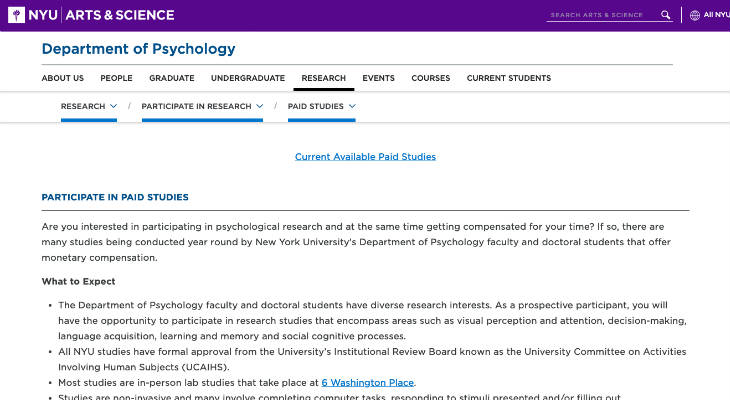Select the Graduate menu item
This screenshot has width=730, height=400.
tap(172, 78)
